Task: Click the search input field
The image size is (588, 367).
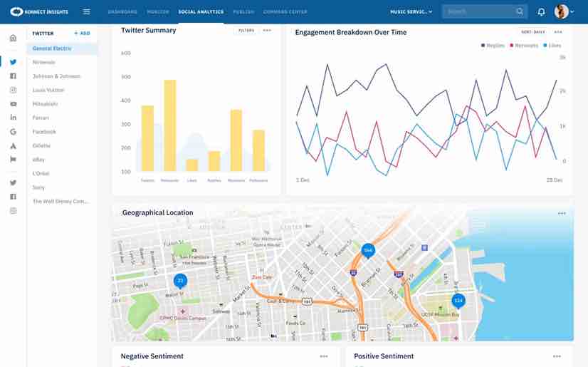Action: pyautogui.click(x=485, y=11)
